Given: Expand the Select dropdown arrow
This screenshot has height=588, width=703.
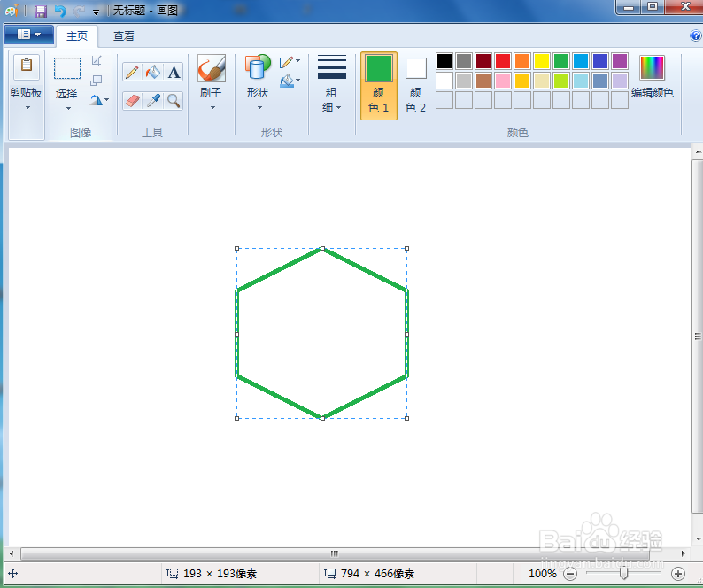Looking at the screenshot, I should click(68, 109).
